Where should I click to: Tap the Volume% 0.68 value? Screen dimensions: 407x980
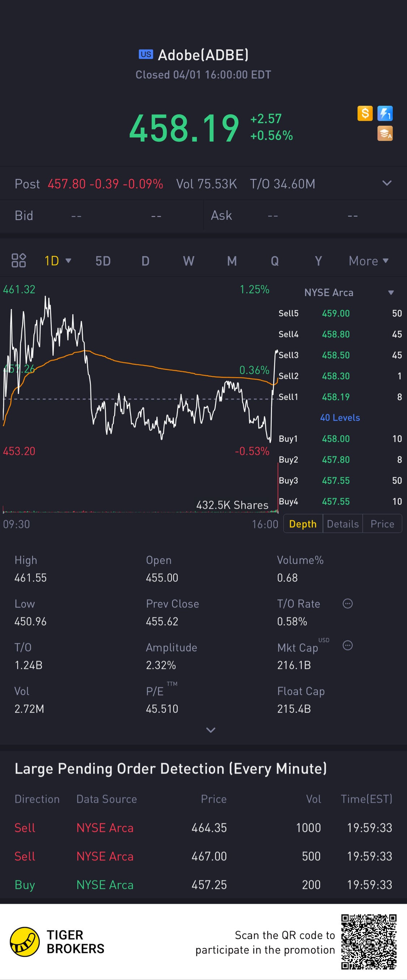288,578
